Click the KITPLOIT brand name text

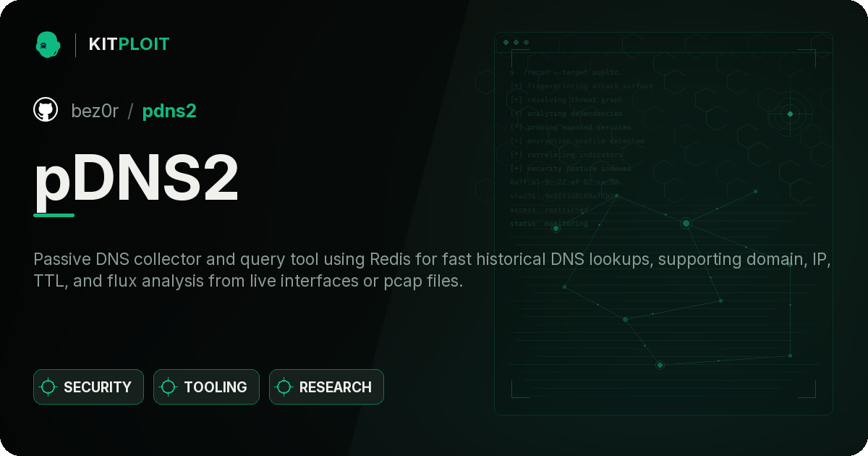[x=129, y=44]
